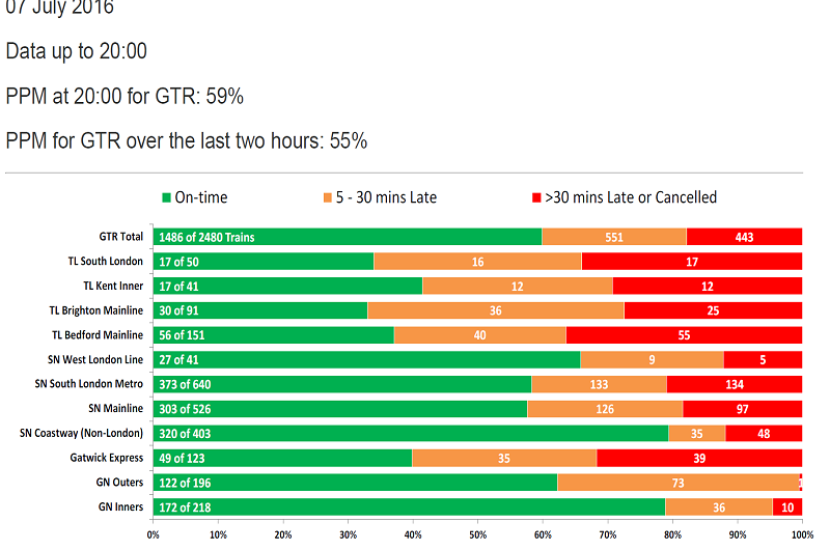The height and width of the screenshot is (540, 830).
Task: Select the GTR Total row label
Action: pos(120,237)
